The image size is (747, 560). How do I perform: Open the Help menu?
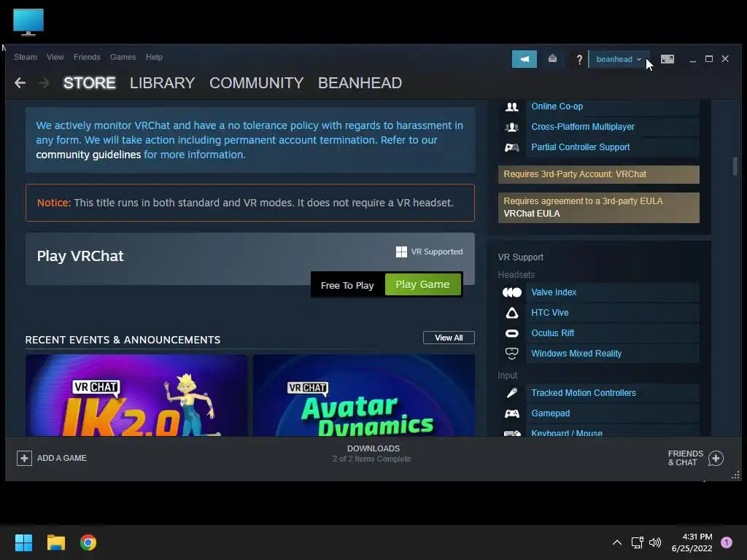[x=154, y=57]
